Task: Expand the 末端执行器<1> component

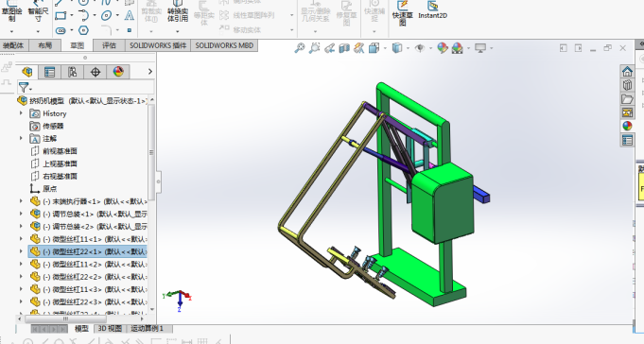Action: 22,201
